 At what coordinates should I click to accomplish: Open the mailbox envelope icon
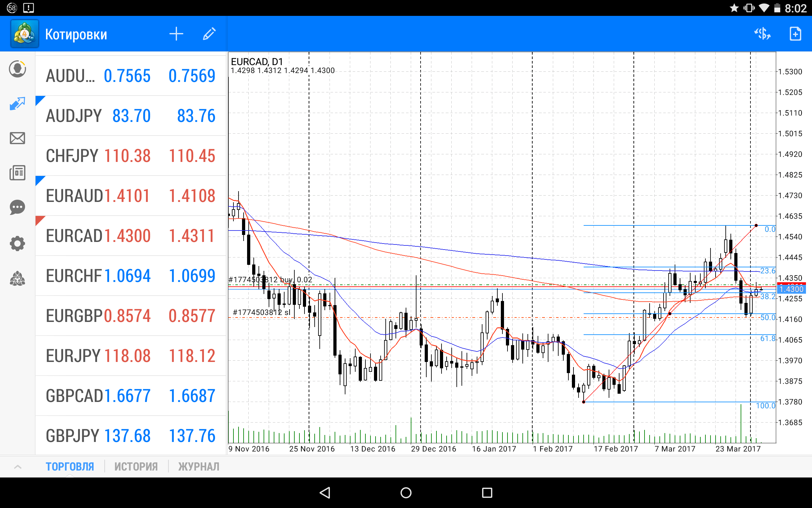17,138
